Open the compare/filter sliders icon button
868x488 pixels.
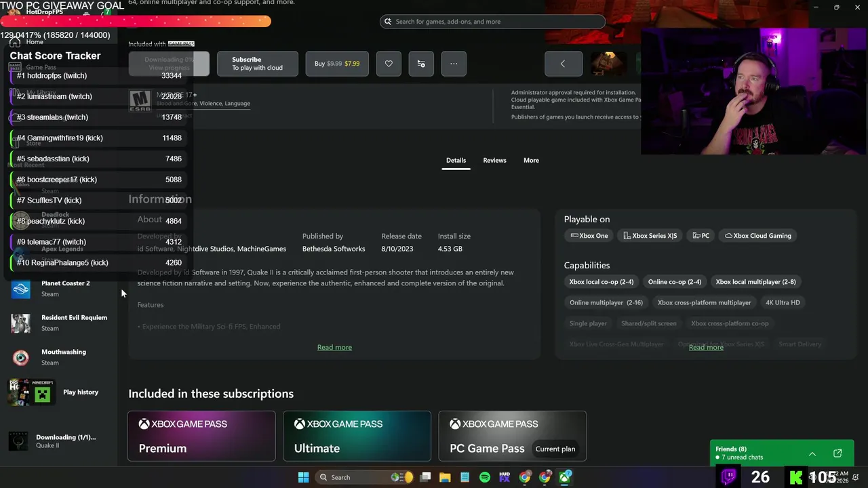(421, 64)
